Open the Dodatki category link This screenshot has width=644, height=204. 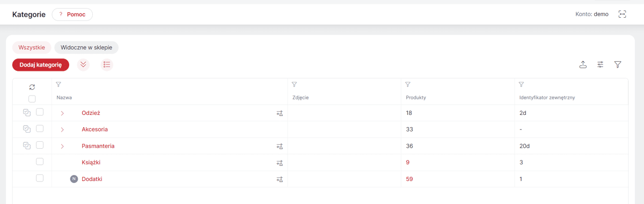(92, 179)
